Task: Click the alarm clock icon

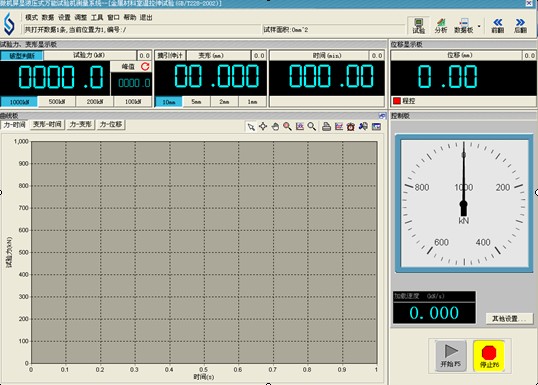Action: 351,127
